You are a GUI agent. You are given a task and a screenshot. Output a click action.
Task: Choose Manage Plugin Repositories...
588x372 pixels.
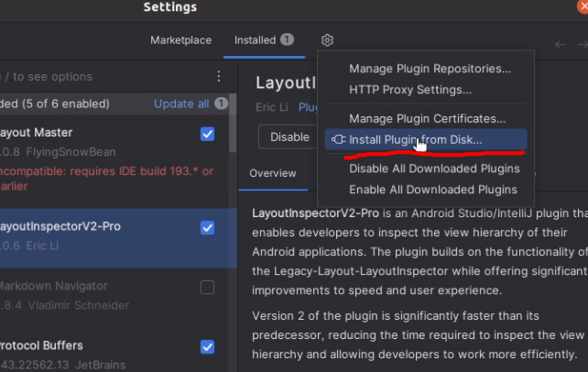[x=430, y=69]
